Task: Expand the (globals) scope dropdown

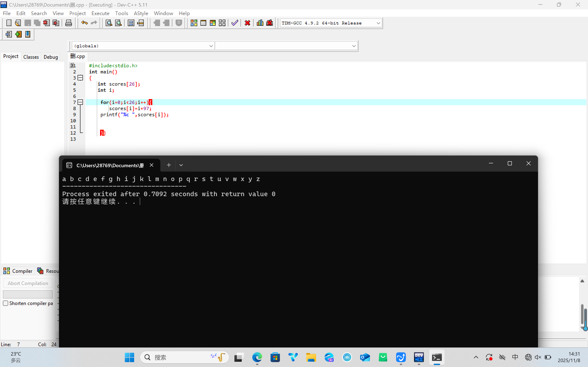Action: [211, 46]
